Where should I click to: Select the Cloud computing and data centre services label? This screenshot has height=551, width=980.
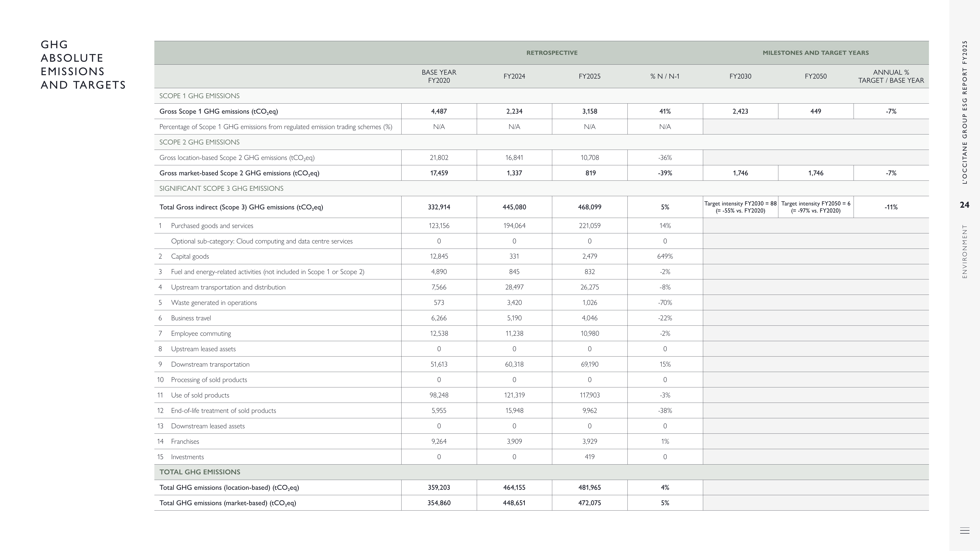[262, 241]
